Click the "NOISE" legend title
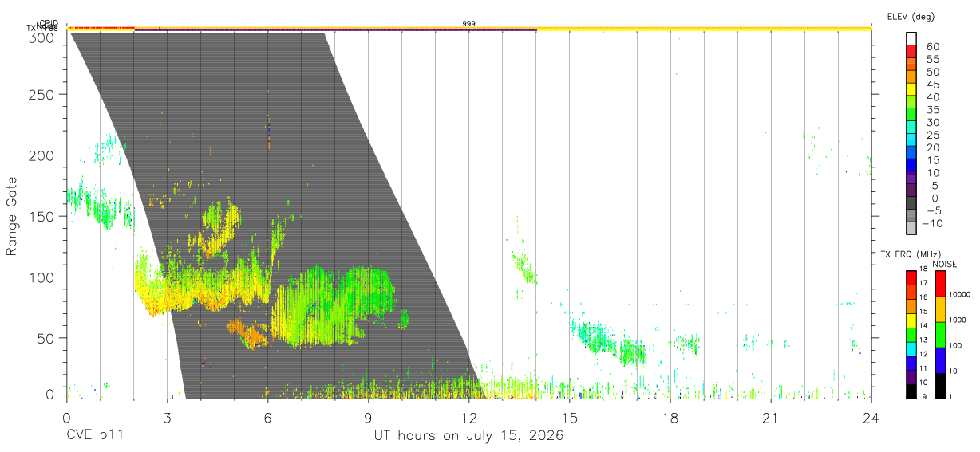Image resolution: width=980 pixels, height=452 pixels. (945, 264)
